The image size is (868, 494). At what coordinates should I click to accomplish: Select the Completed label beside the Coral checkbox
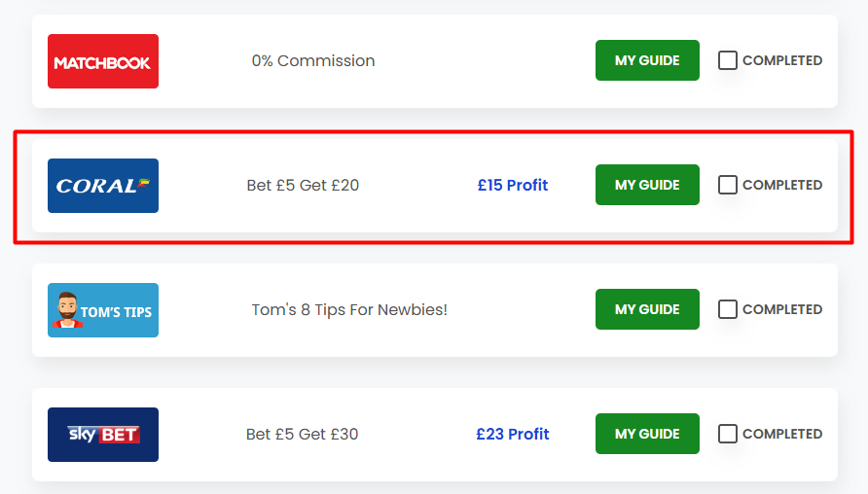tap(782, 185)
